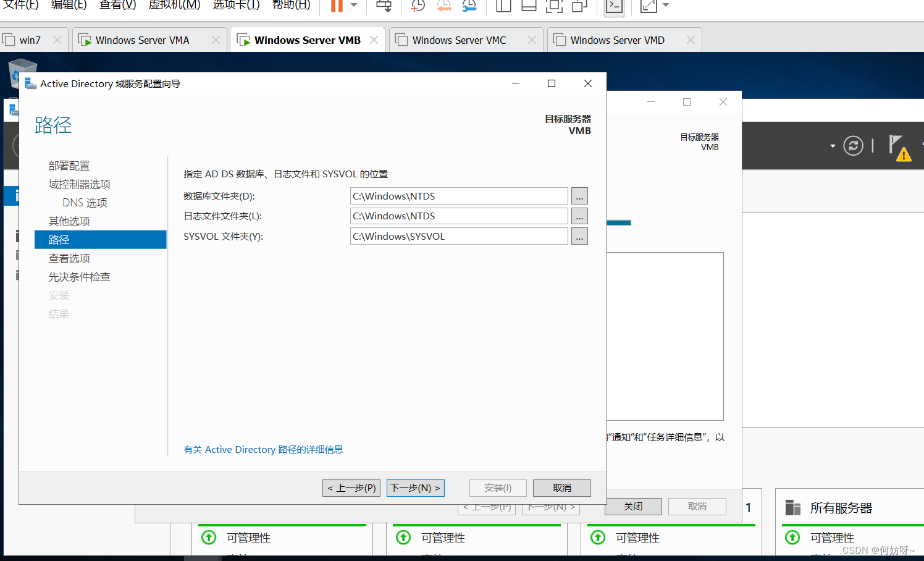Toggle the library sidebar view icon
924x561 pixels.
point(504,6)
